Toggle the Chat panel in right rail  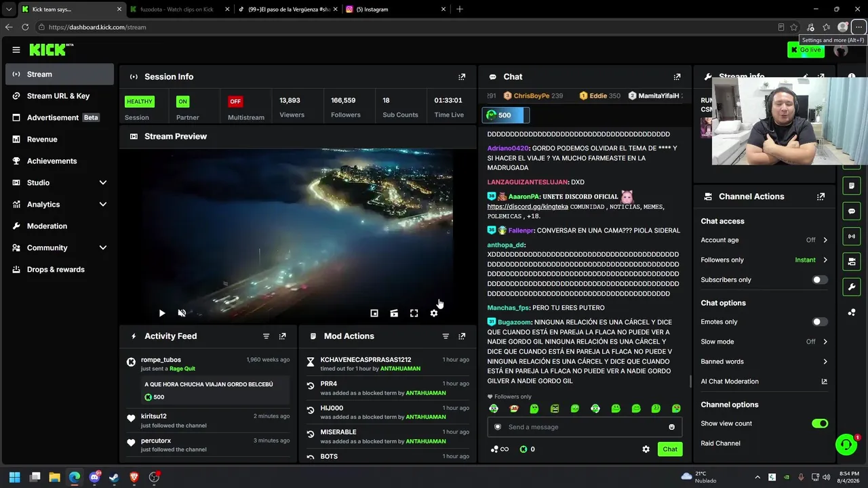(x=852, y=211)
